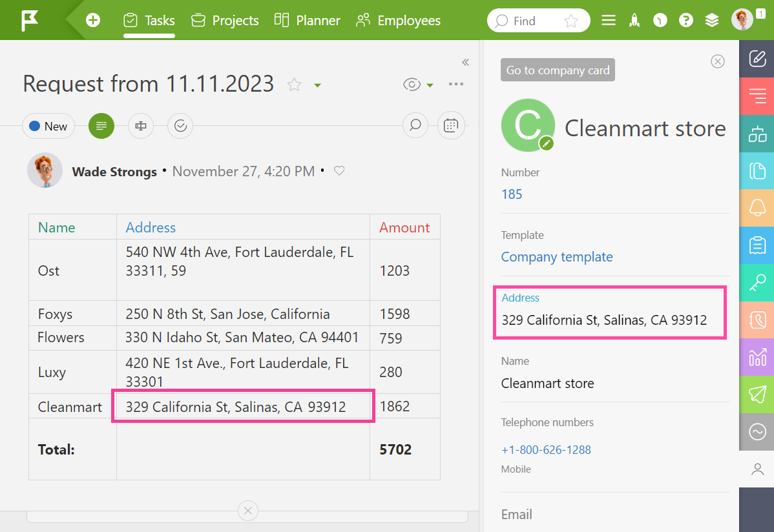Close the company panel with the X
Screen dimensions: 774x532
(718, 61)
